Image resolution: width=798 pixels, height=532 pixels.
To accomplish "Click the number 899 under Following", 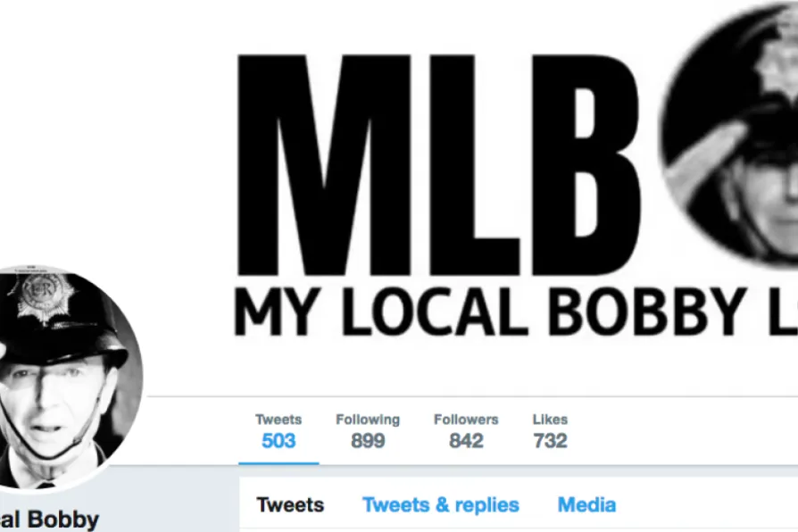I will click(x=368, y=441).
